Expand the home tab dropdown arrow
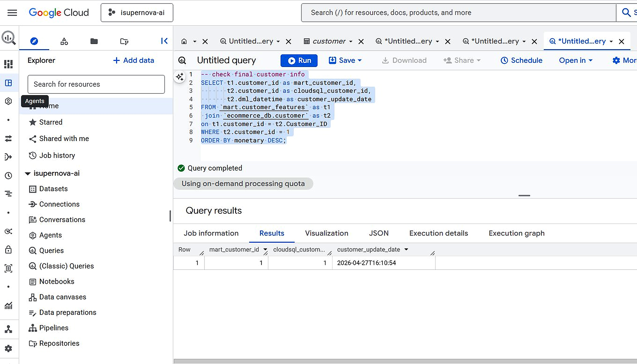The height and width of the screenshot is (364, 637). [194, 41]
